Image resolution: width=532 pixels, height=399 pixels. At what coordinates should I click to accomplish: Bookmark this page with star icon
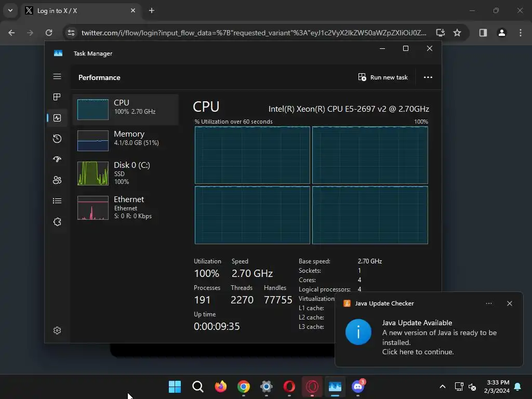click(x=457, y=33)
